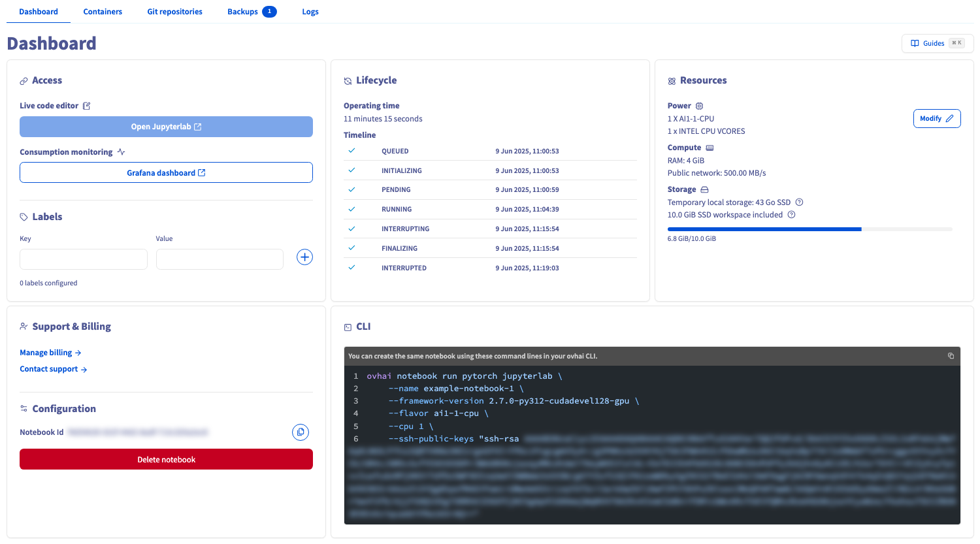This screenshot has width=980, height=544.
Task: Click the INTERRUPTING timestamp 11:15:54
Action: [x=527, y=229]
